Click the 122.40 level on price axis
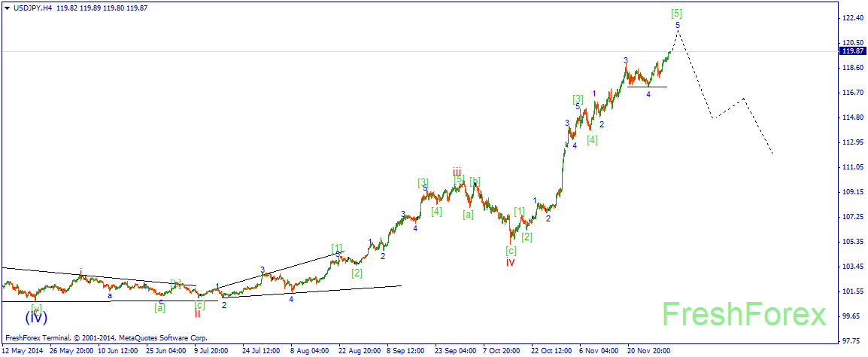The height and width of the screenshot is (357, 868). click(851, 17)
